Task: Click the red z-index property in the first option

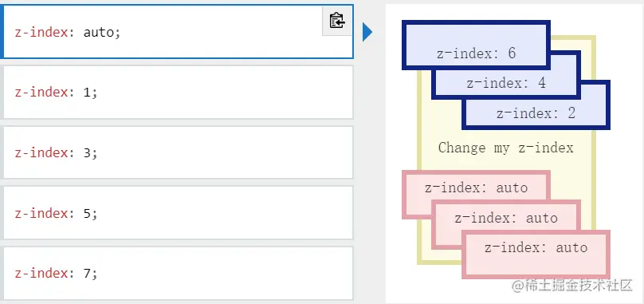Action: 41,32
